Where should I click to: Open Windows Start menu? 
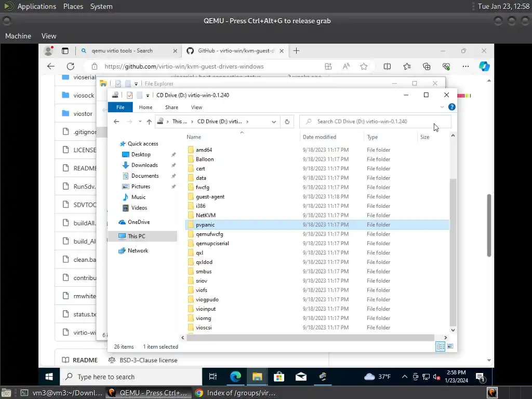tap(49, 377)
